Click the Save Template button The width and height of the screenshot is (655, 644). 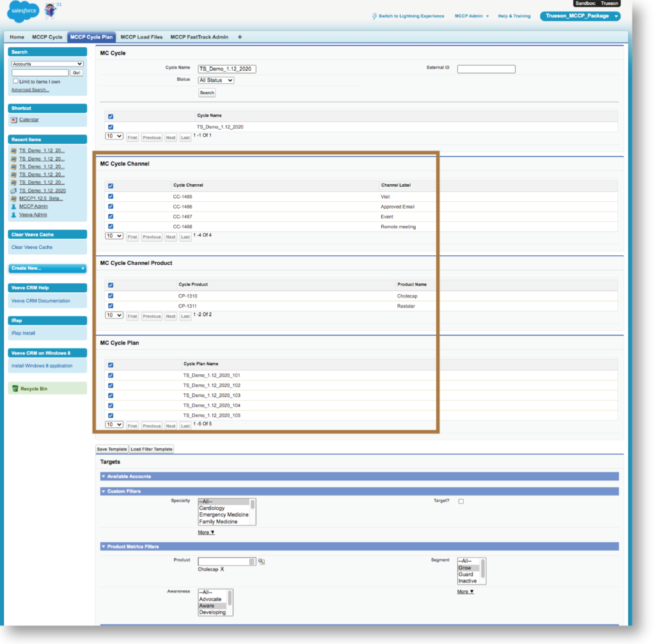click(111, 450)
